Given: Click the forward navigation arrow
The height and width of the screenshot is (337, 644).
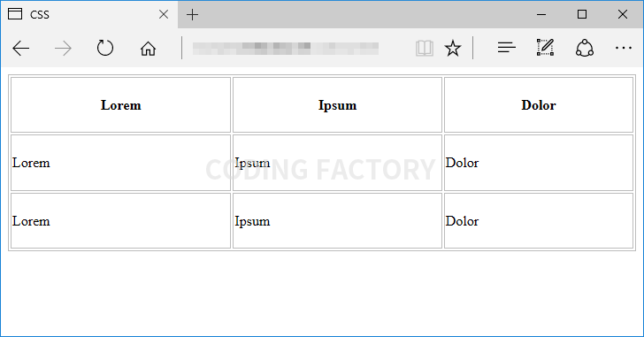Looking at the screenshot, I should (63, 49).
